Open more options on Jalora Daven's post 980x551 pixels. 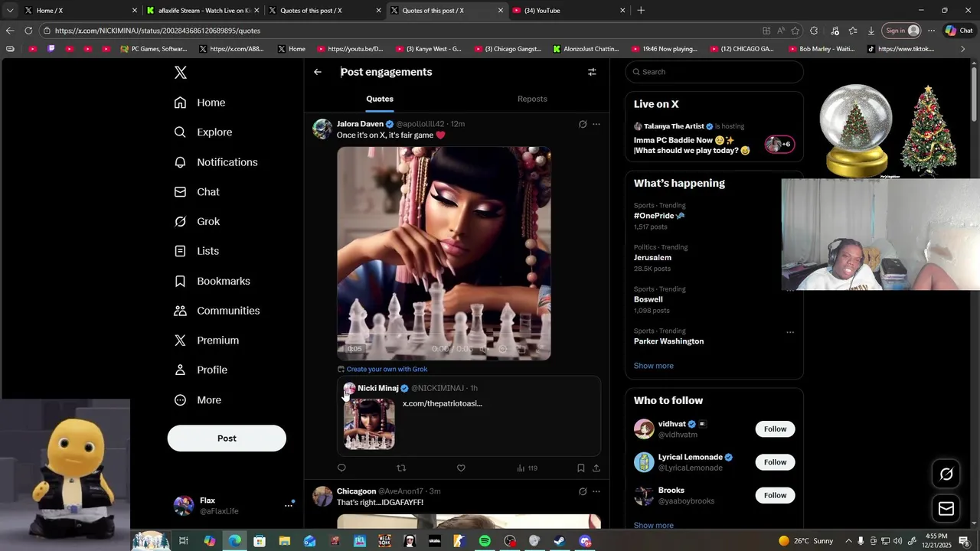(x=596, y=124)
